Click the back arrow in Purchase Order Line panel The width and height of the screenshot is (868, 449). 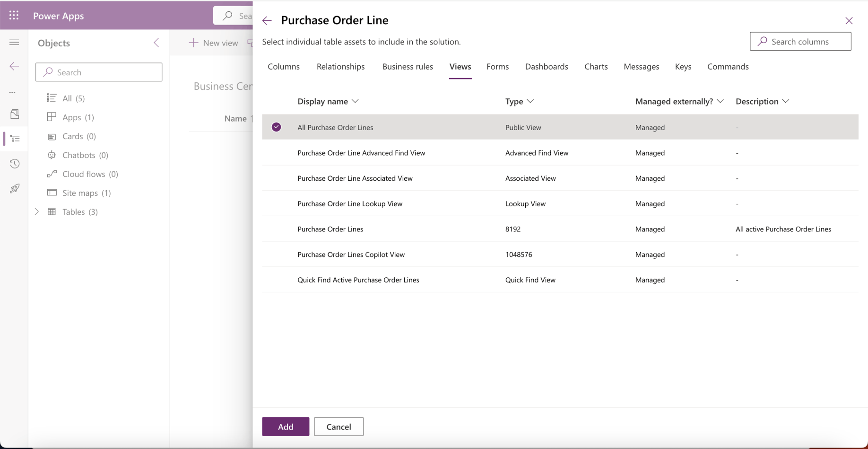[x=267, y=20]
